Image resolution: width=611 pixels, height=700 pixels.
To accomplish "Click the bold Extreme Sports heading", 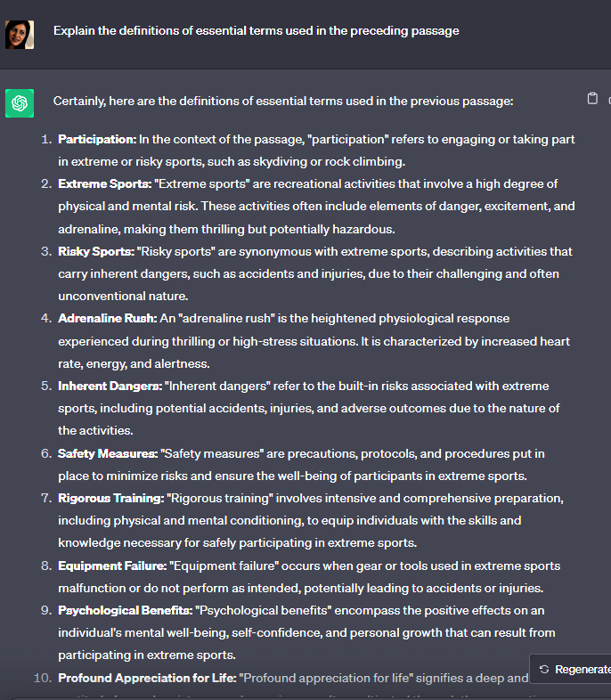I will (x=105, y=184).
